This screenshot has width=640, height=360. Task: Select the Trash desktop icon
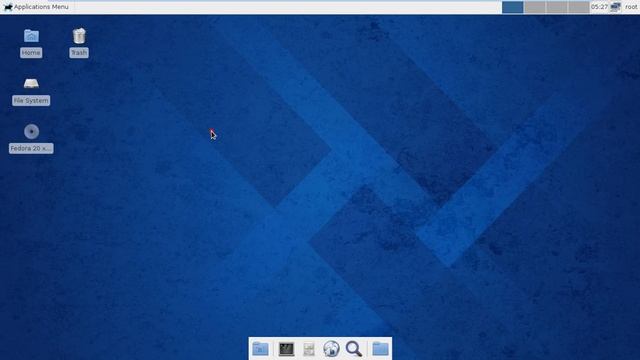[79, 36]
